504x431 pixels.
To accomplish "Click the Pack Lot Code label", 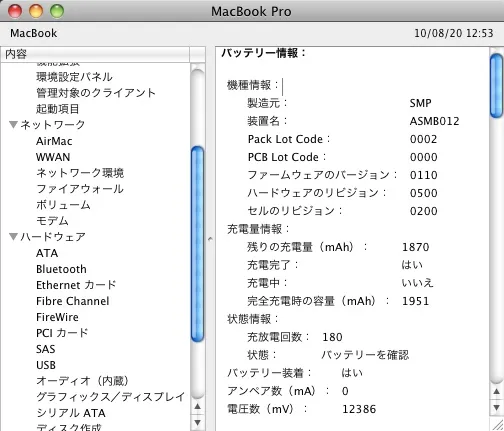I will [289, 139].
